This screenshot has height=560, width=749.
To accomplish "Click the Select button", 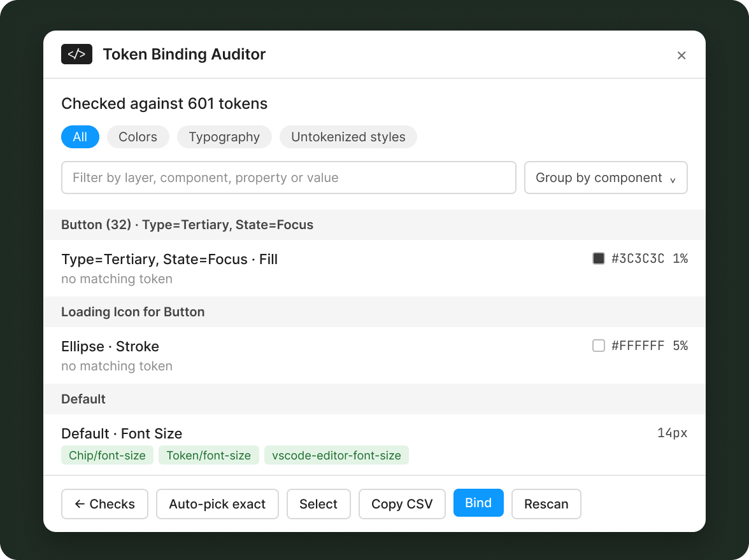I will point(318,503).
